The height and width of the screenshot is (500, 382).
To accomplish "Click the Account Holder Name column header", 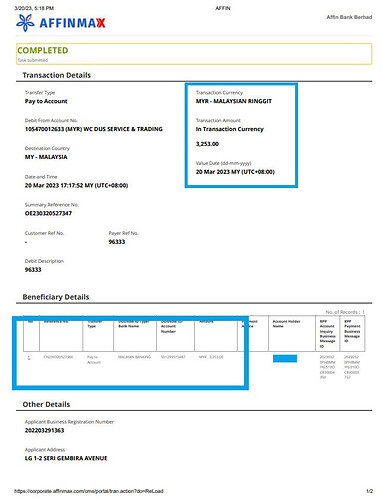I will click(x=287, y=324).
